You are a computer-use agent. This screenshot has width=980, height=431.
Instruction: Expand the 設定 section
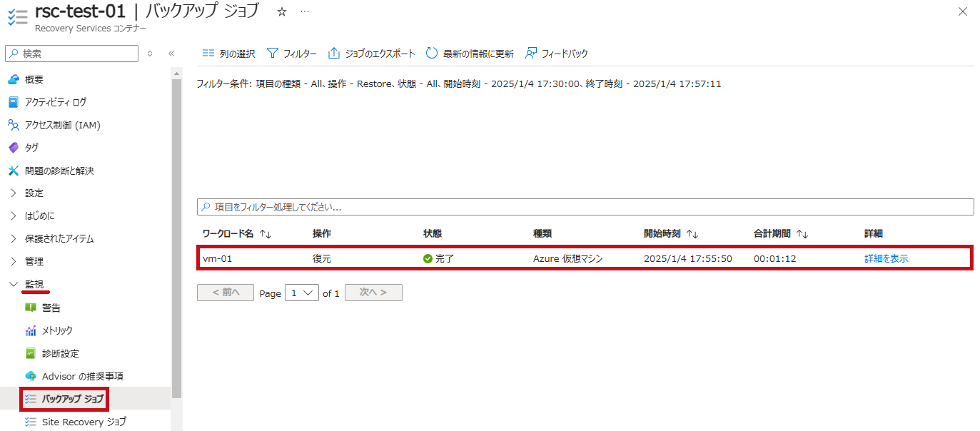coord(13,193)
